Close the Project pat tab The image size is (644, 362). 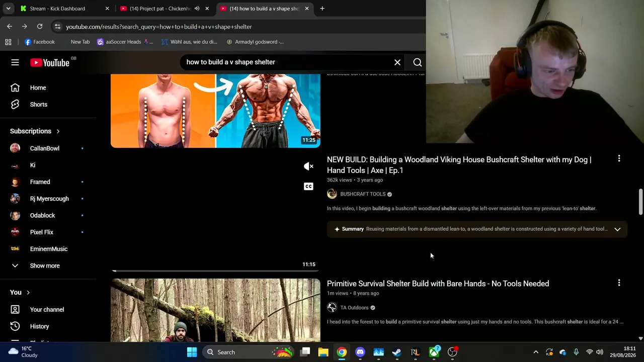pyautogui.click(x=207, y=9)
